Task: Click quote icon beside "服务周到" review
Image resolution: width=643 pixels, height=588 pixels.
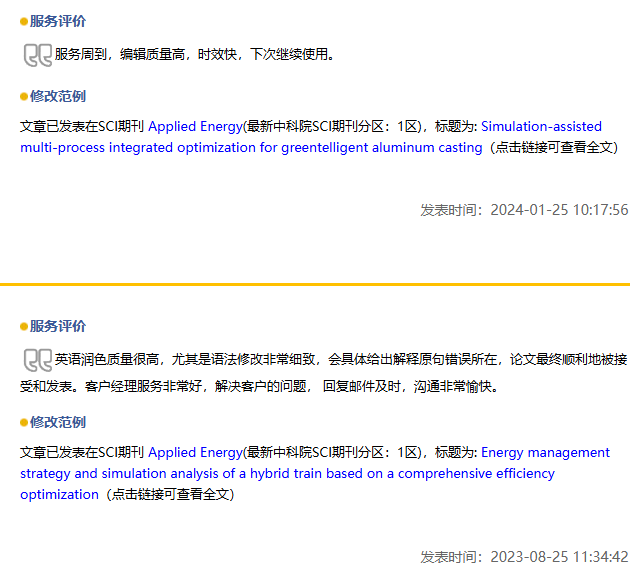Action: [37, 55]
